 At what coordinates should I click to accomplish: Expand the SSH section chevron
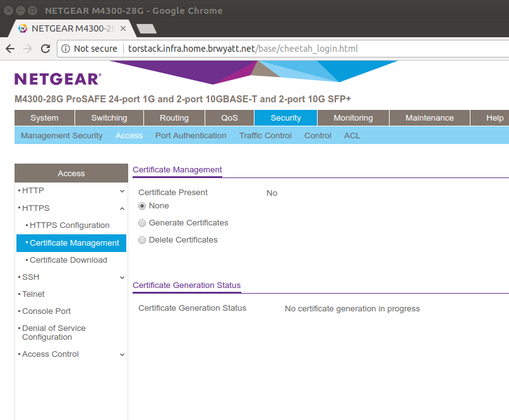(x=122, y=277)
